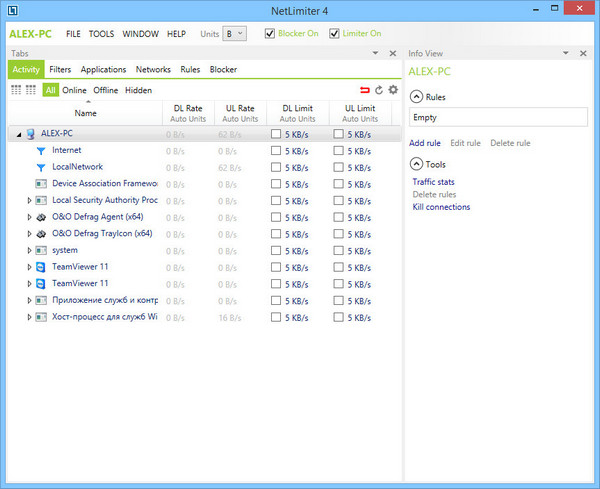This screenshot has height=489, width=600.
Task: Collapse the Rules section in Info View
Action: [x=416, y=97]
